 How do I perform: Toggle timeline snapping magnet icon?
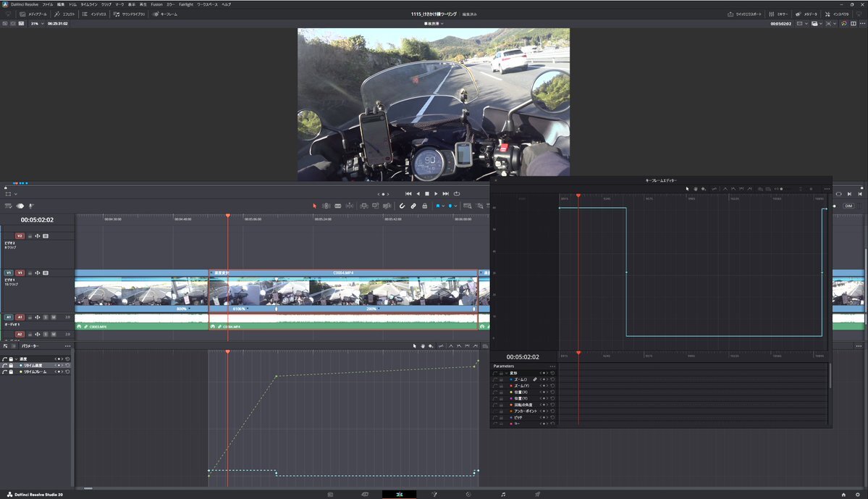click(x=402, y=206)
